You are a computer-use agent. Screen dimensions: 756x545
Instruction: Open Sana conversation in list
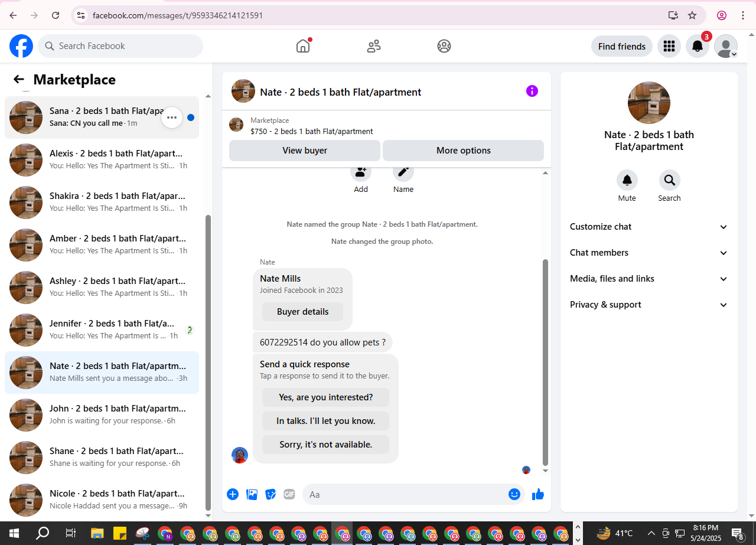[102, 118]
